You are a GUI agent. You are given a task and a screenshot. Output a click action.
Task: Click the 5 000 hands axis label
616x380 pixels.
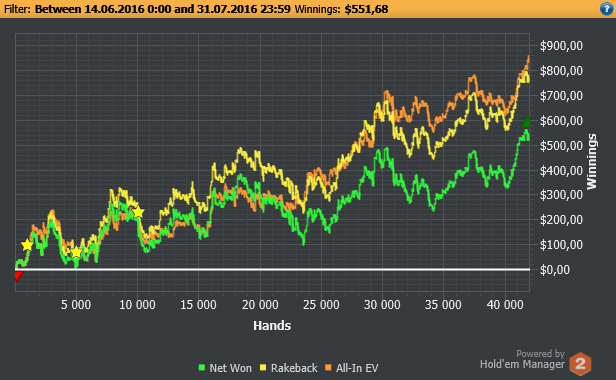pyautogui.click(x=76, y=305)
